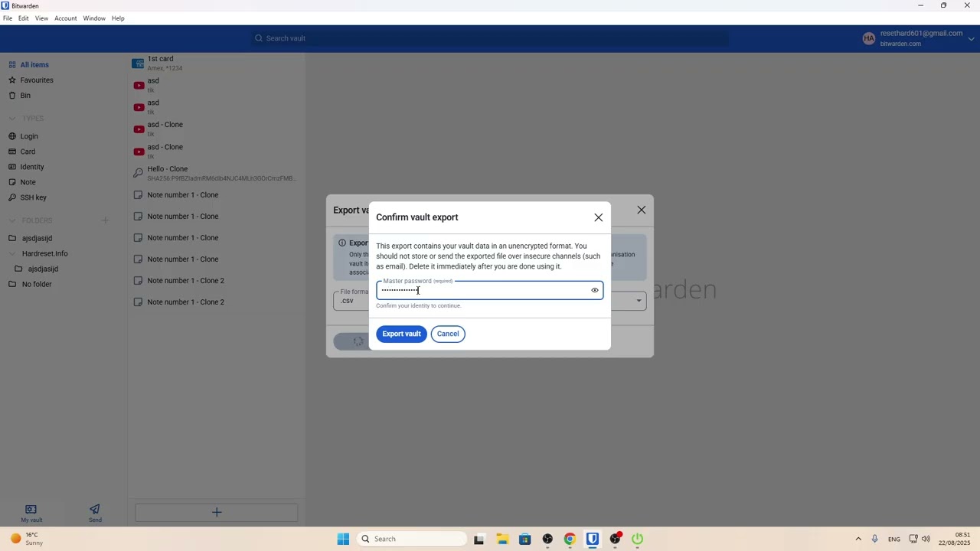Click the ENG language indicator

894,540
